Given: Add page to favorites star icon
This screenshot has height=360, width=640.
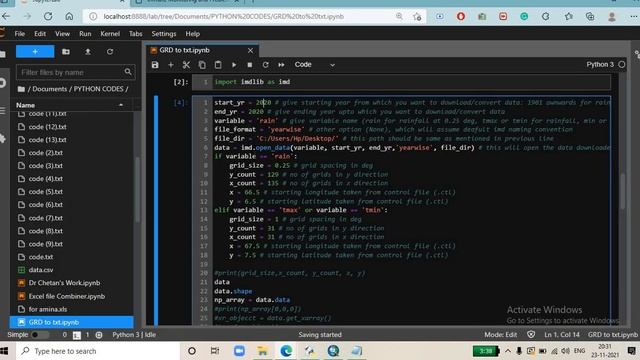Looking at the screenshot, I should click(417, 16).
